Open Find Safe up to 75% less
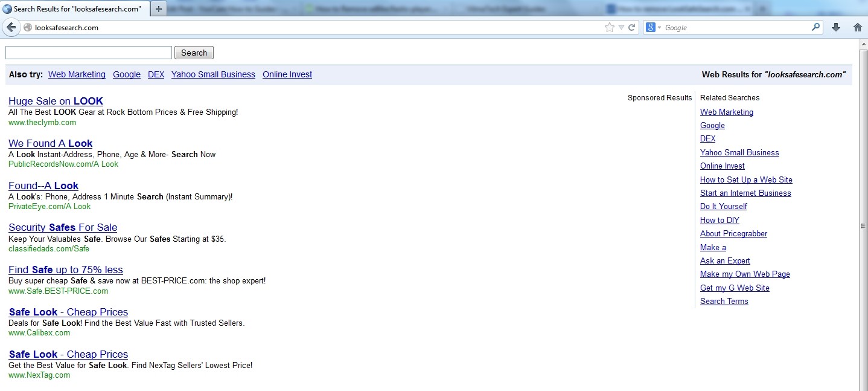 [x=66, y=270]
